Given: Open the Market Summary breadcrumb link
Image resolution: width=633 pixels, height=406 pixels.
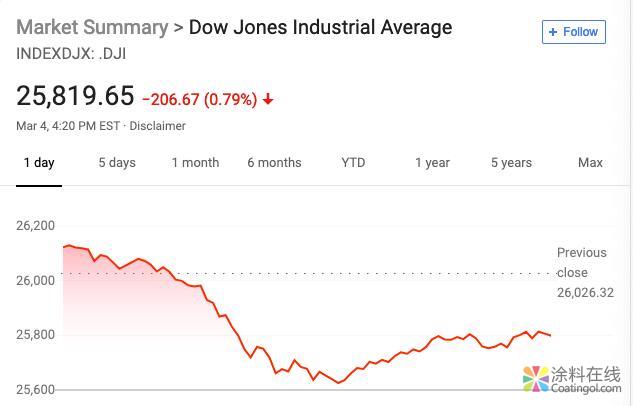Looking at the screenshot, I should [x=92, y=27].
